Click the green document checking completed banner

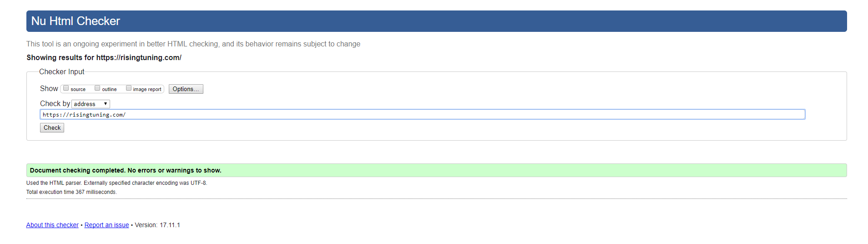436,170
